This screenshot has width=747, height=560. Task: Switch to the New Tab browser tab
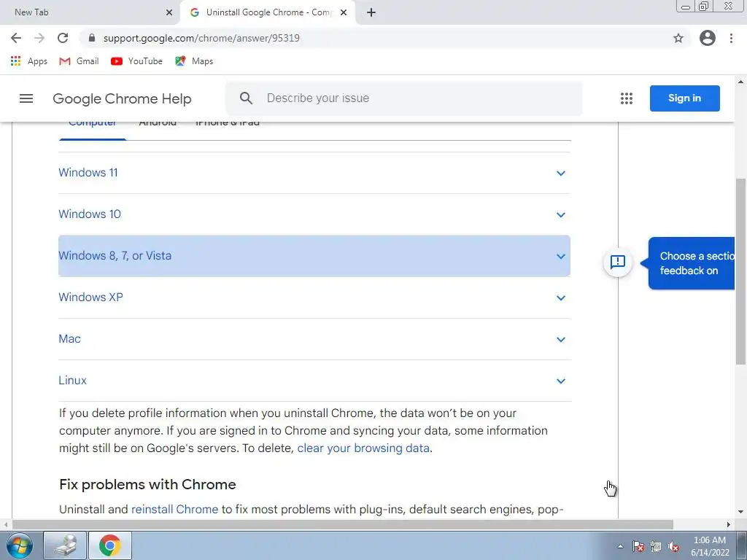pos(90,12)
